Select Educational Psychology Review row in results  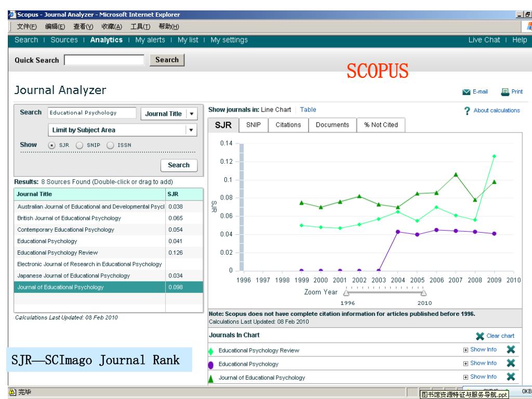[109, 253]
